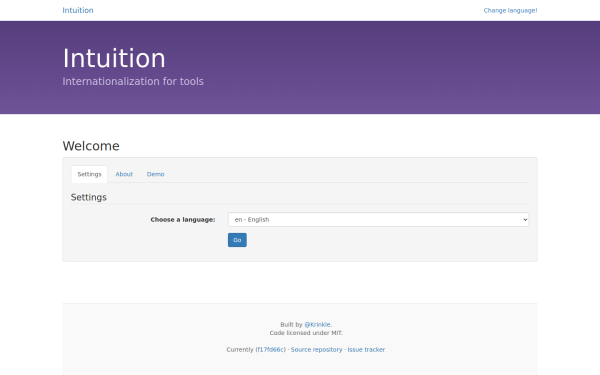Click the Internationalization for tools subtitle

[133, 81]
